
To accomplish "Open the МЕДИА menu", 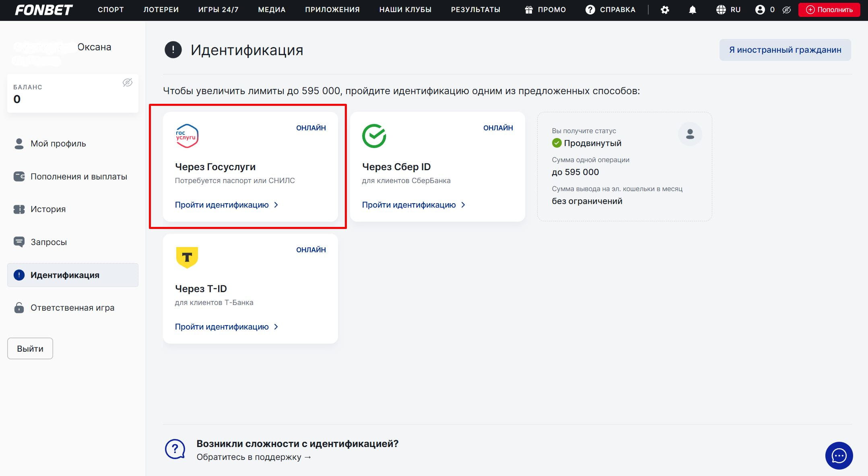I will pos(272,10).
